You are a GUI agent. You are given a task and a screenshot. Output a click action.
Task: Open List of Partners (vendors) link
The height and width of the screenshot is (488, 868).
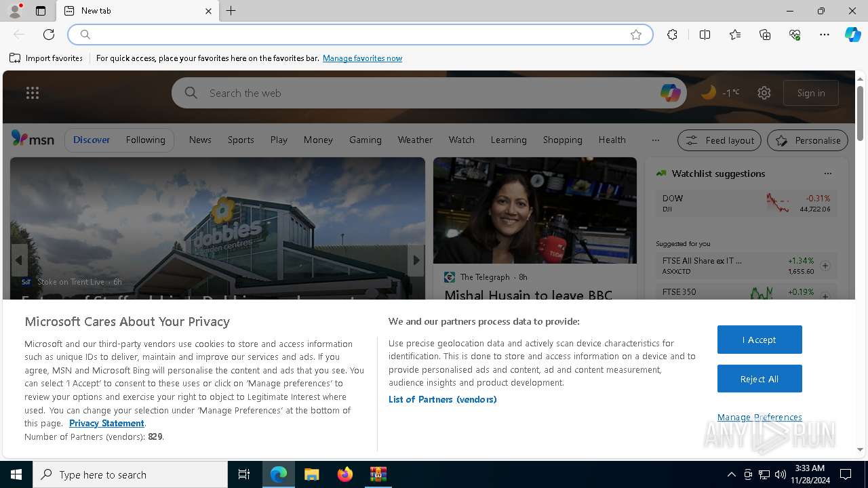click(442, 399)
